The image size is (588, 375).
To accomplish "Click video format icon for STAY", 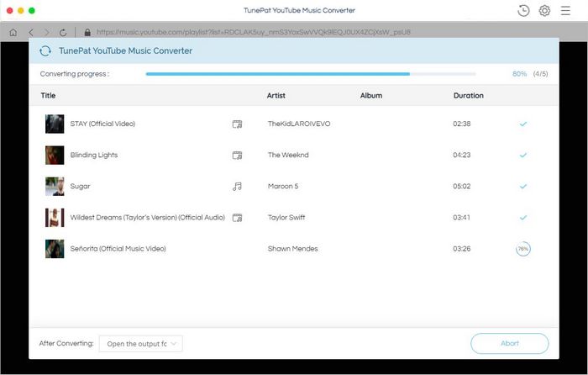I will point(237,124).
